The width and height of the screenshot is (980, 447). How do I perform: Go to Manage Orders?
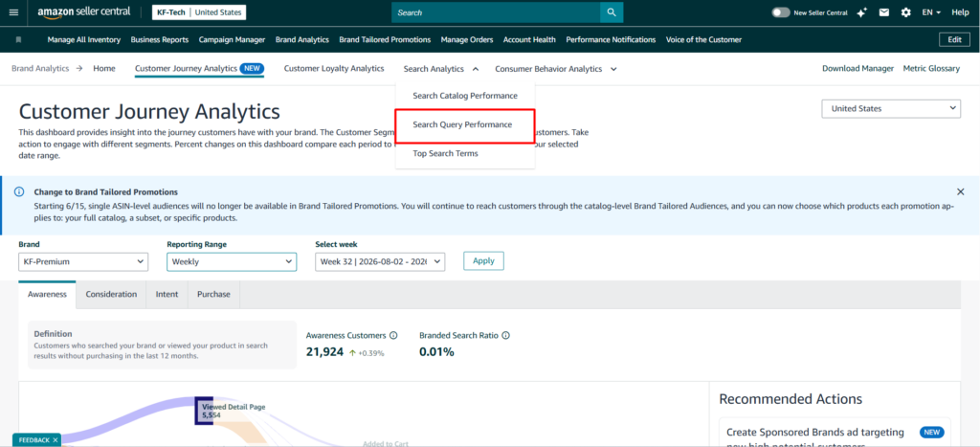pyautogui.click(x=467, y=39)
